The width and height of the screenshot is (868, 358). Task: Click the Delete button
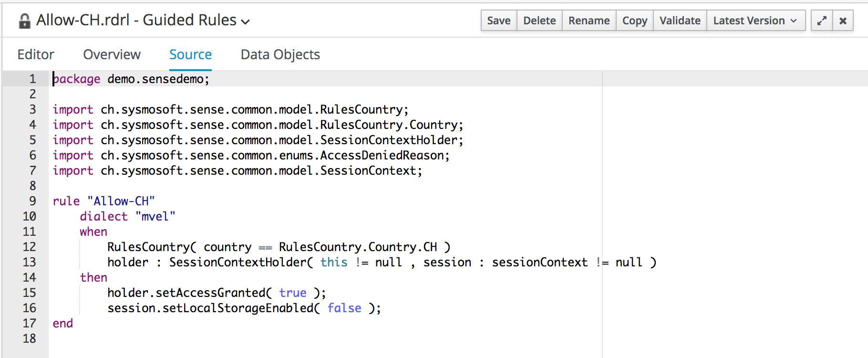[x=539, y=21]
